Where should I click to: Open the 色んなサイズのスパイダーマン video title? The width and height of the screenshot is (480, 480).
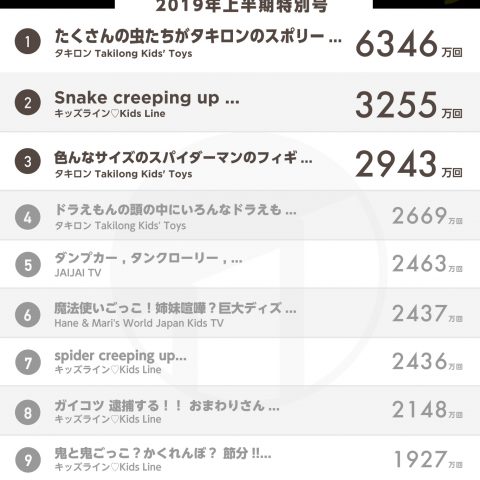[x=183, y=157]
